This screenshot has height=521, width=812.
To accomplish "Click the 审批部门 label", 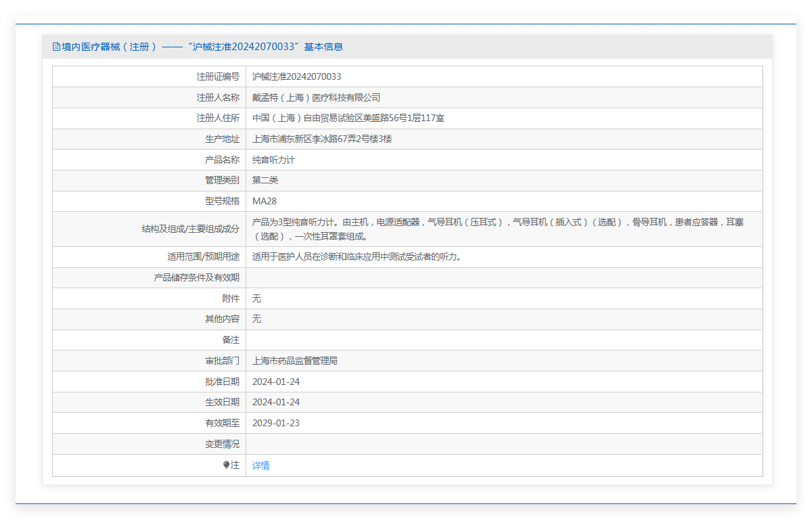I will 222,361.
